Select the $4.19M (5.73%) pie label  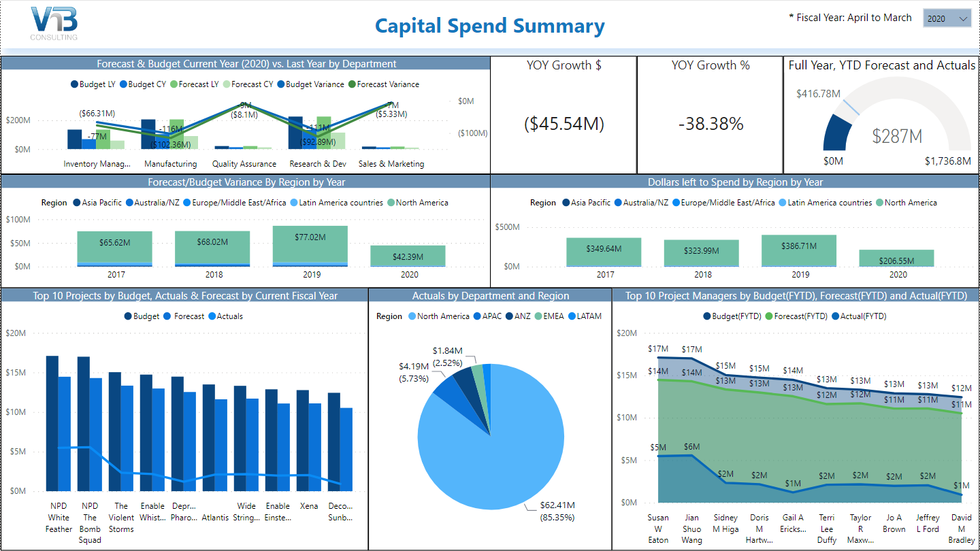(x=413, y=372)
